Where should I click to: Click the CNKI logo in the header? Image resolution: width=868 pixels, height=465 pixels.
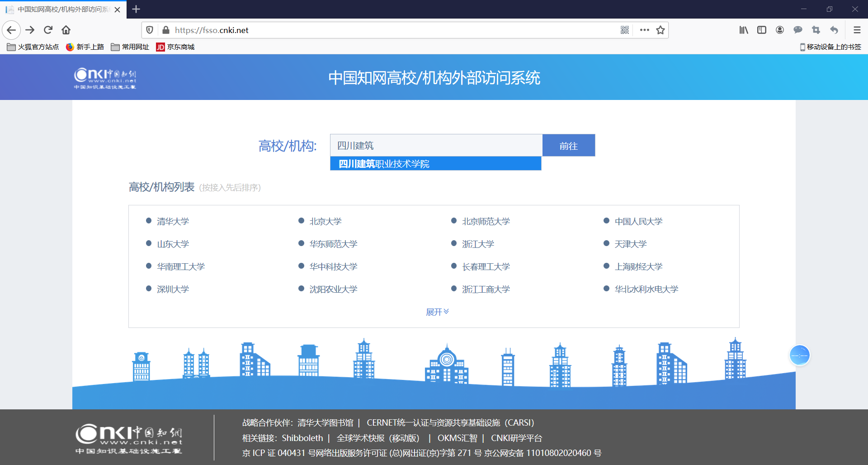point(105,78)
